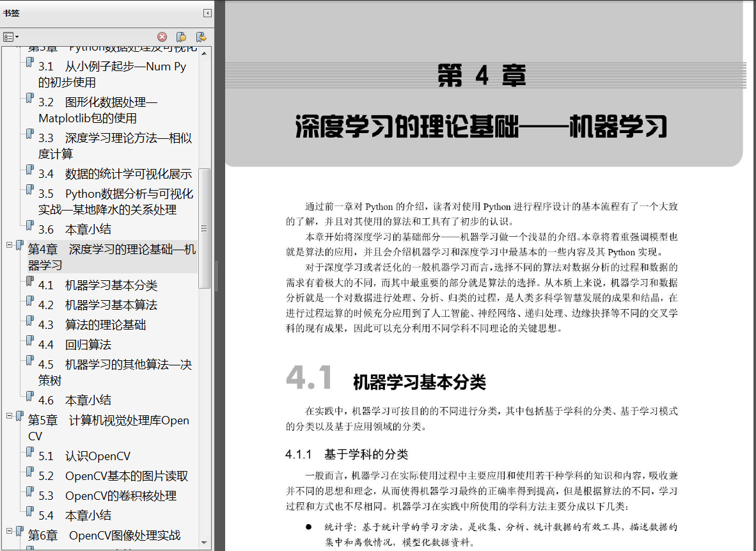This screenshot has height=551, width=756.
Task: Jump to bookmark 4.1 机器学习基本分类
Action: tap(98, 285)
